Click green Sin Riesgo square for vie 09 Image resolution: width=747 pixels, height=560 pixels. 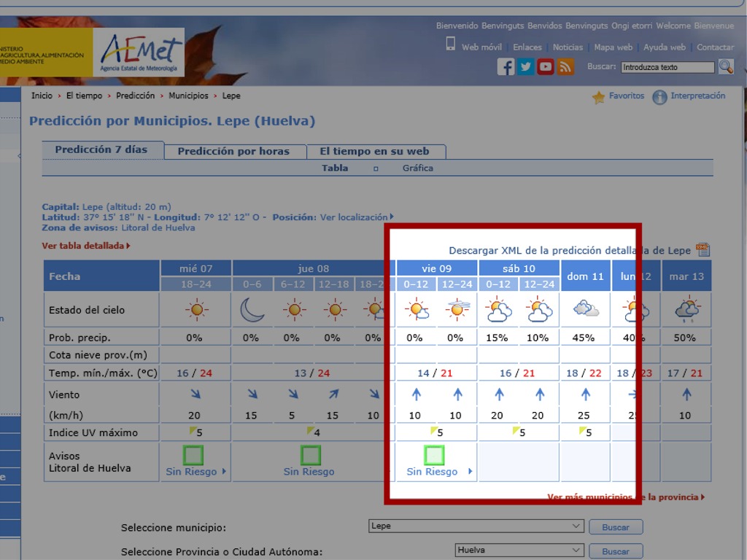434,455
